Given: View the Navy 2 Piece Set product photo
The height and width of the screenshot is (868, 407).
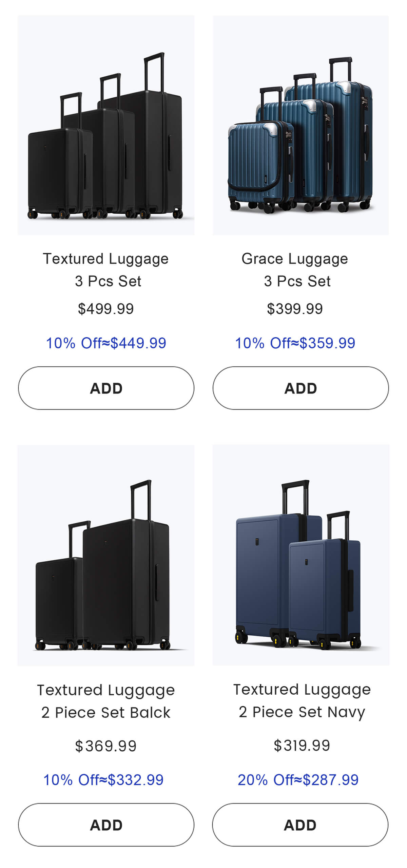Looking at the screenshot, I should [301, 555].
